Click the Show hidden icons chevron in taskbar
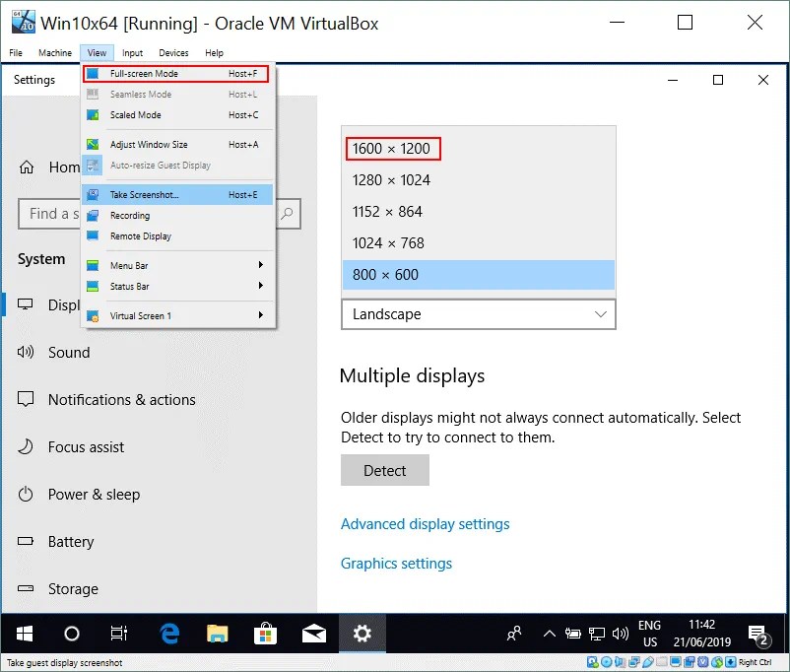Image resolution: width=790 pixels, height=672 pixels. click(x=549, y=634)
